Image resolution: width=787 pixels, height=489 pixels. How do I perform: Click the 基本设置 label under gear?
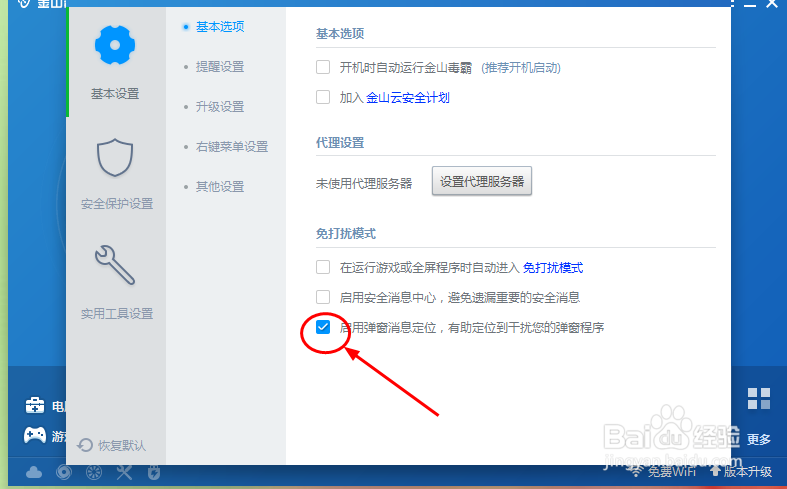(115, 94)
